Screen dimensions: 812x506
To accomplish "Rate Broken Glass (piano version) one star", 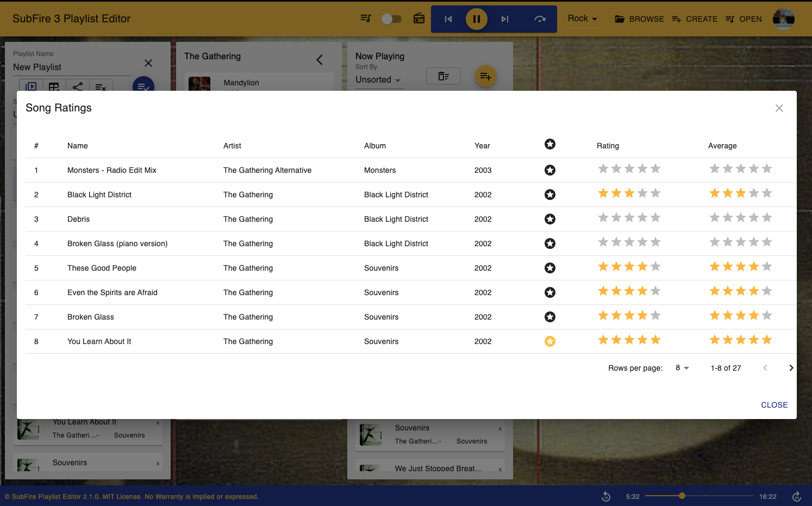I will (603, 242).
